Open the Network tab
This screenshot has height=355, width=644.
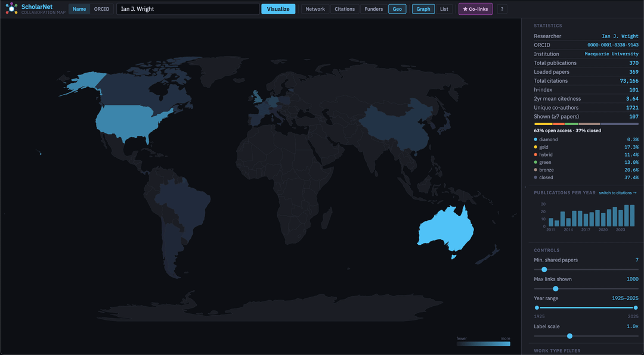(315, 9)
